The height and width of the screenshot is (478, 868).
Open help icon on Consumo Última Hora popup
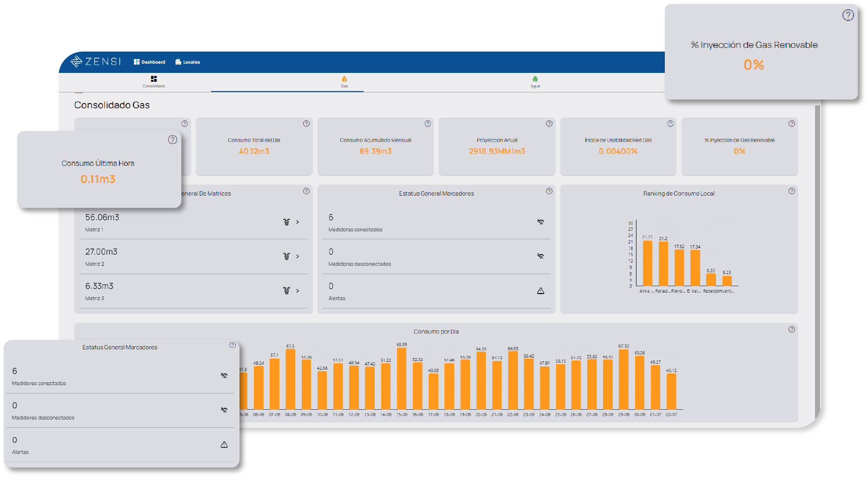pyautogui.click(x=172, y=140)
